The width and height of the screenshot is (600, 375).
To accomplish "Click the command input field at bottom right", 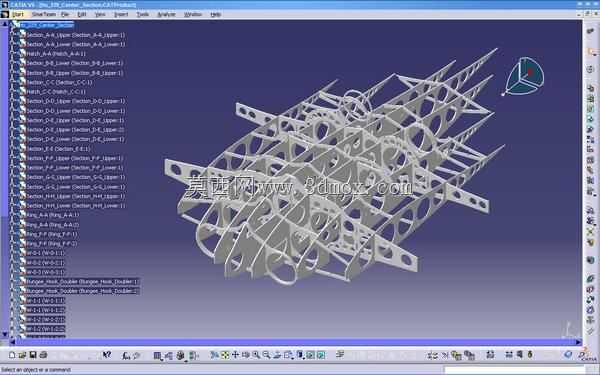I will [514, 370].
